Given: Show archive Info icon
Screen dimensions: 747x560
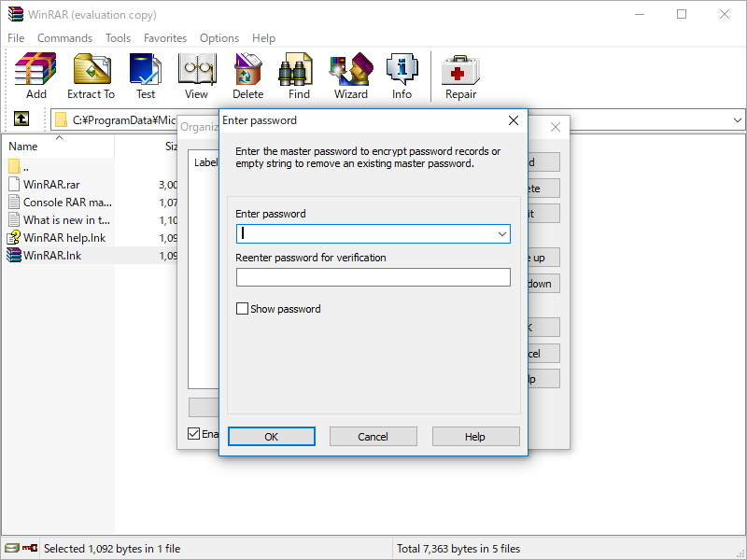Looking at the screenshot, I should point(402,69).
